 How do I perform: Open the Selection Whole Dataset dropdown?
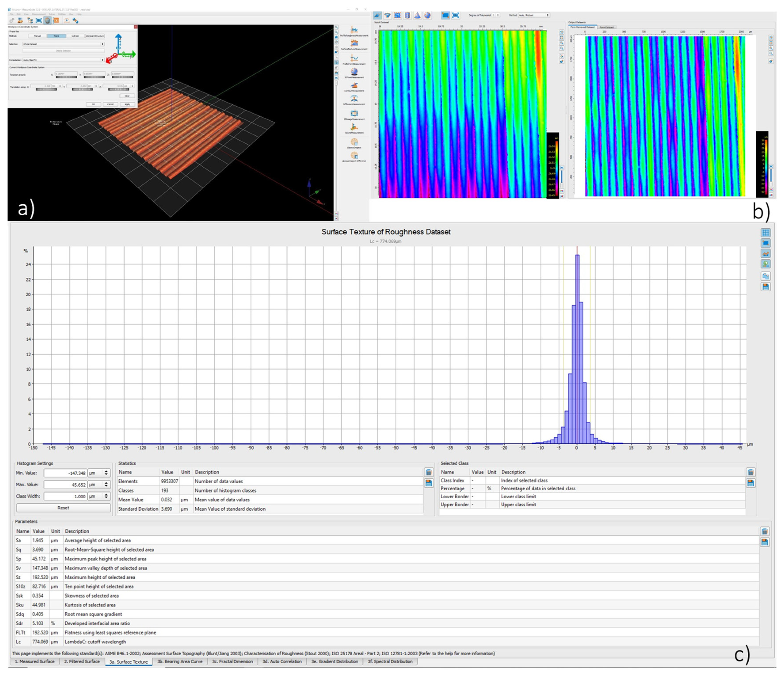pos(63,44)
